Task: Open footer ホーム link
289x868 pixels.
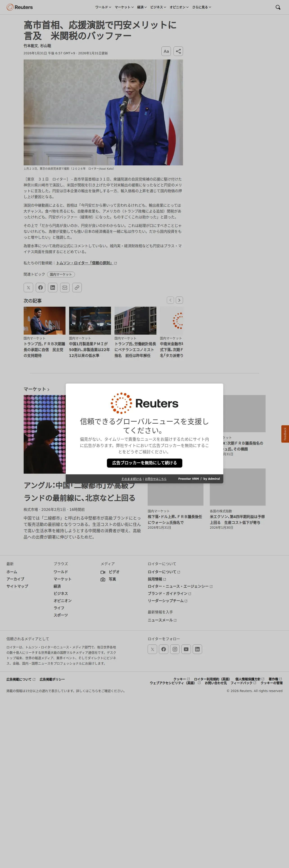Action: [12, 572]
